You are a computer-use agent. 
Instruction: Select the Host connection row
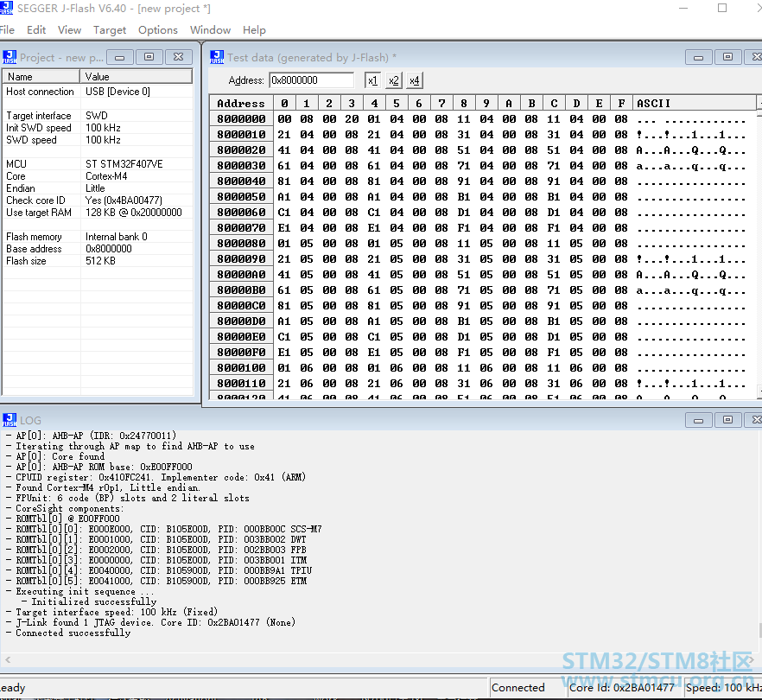98,92
